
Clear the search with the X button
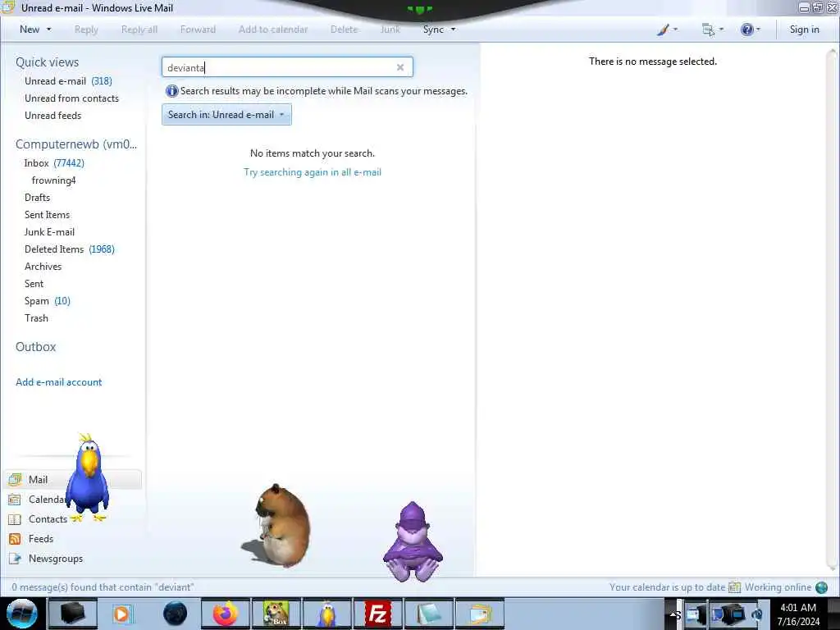coord(400,67)
